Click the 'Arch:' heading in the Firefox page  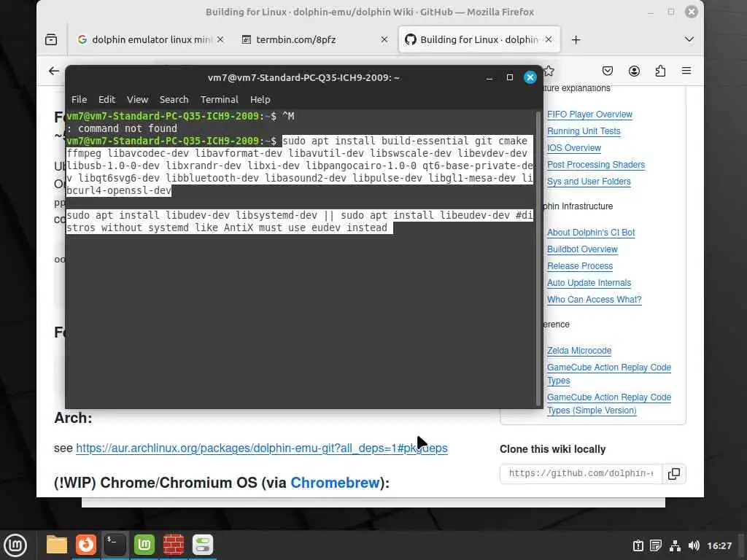[x=73, y=418]
